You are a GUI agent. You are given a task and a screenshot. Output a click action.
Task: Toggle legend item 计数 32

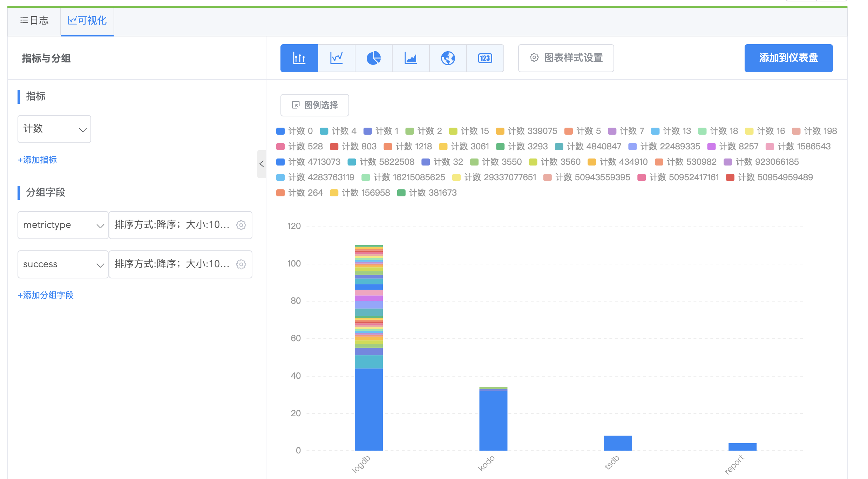pyautogui.click(x=442, y=162)
